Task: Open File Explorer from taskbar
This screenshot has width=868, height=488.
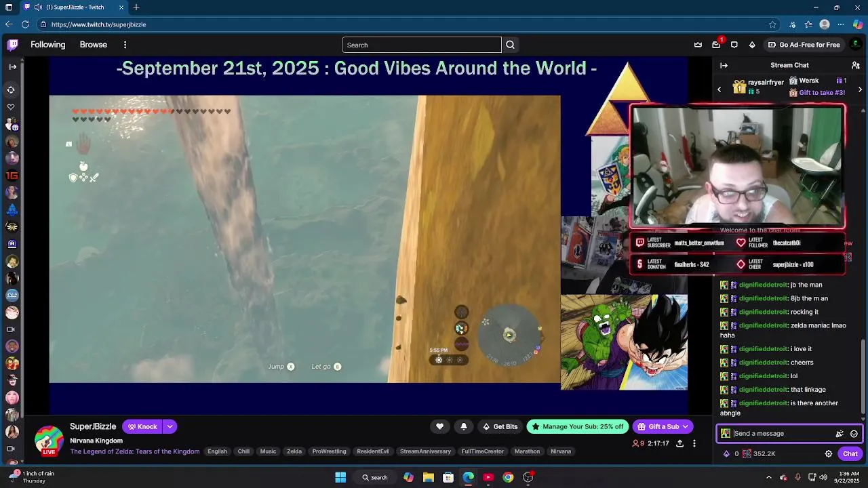Action: tap(429, 477)
